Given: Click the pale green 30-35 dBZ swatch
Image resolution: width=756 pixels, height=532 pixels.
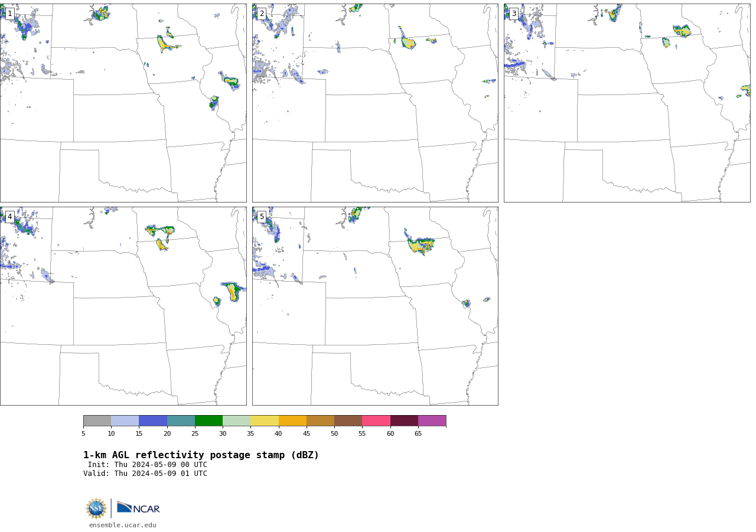Looking at the screenshot, I should [x=237, y=421].
